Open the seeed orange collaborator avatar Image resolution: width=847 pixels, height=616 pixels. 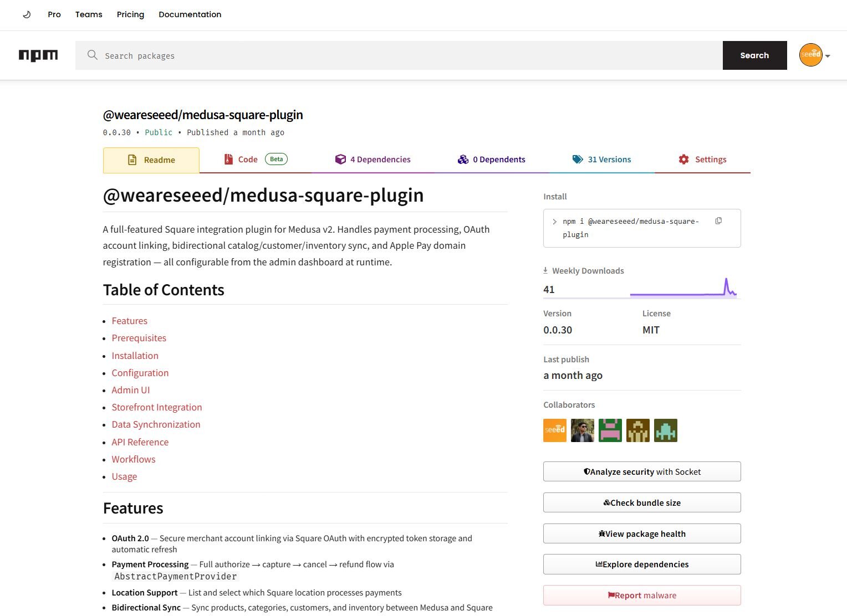pyautogui.click(x=555, y=430)
